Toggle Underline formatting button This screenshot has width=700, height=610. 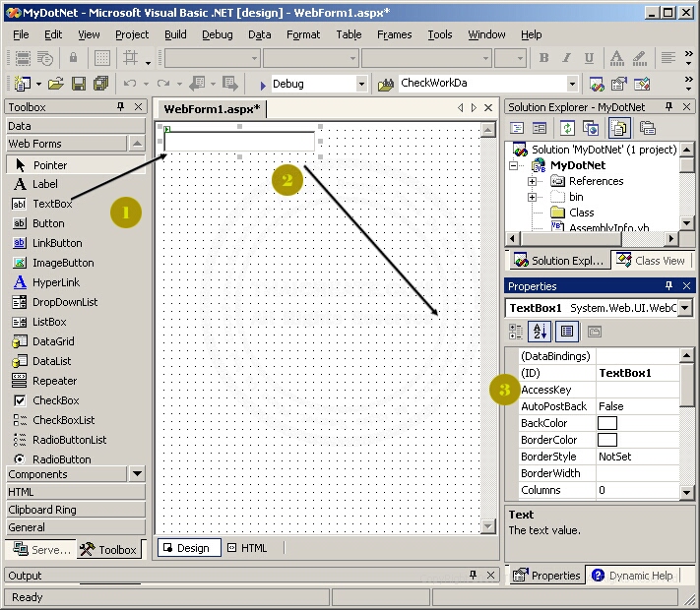click(x=590, y=58)
